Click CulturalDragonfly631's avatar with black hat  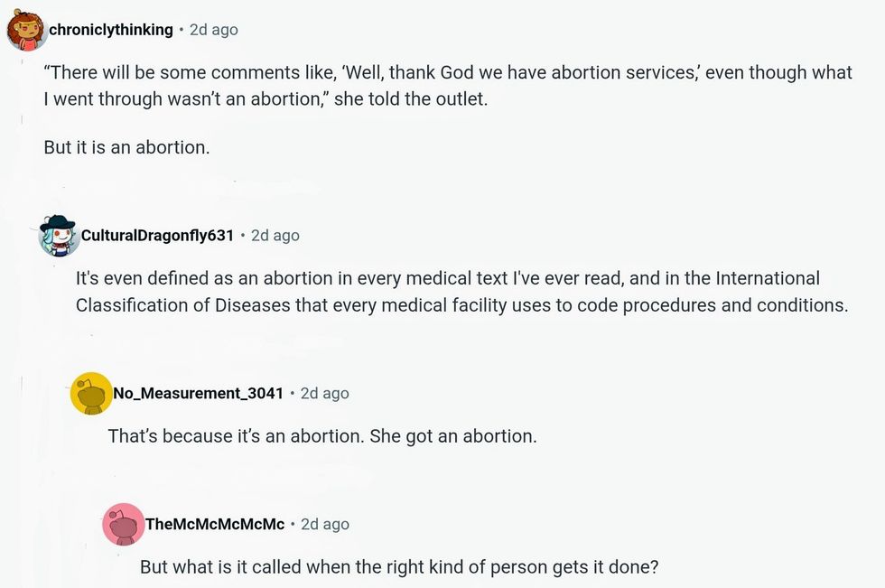pos(60,236)
